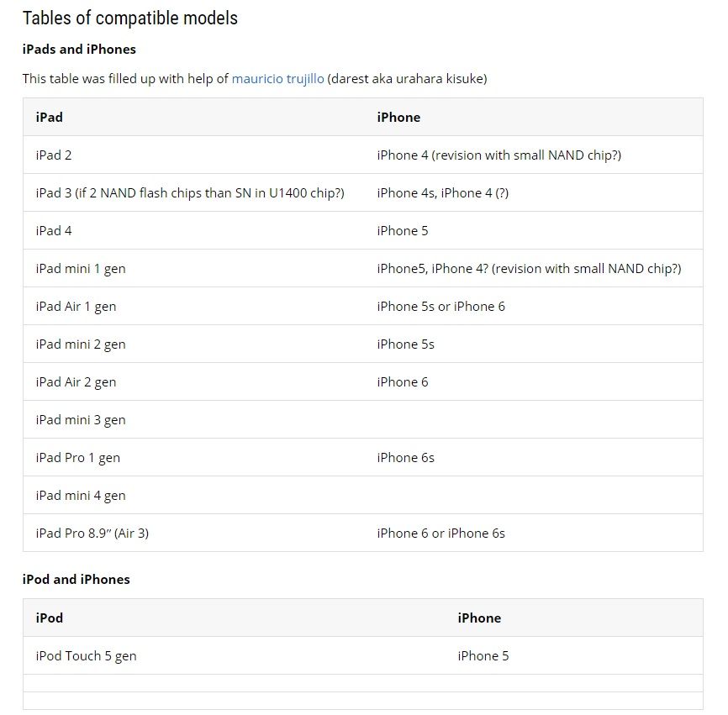Click the 'iPhone 5s or iPhone 6' cell
The width and height of the screenshot is (728, 715).
(x=440, y=307)
